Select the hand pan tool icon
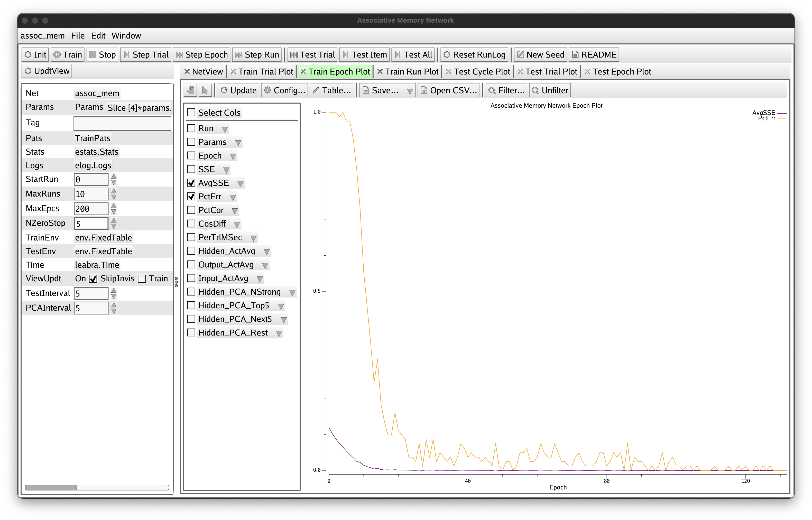812x520 pixels. point(191,90)
